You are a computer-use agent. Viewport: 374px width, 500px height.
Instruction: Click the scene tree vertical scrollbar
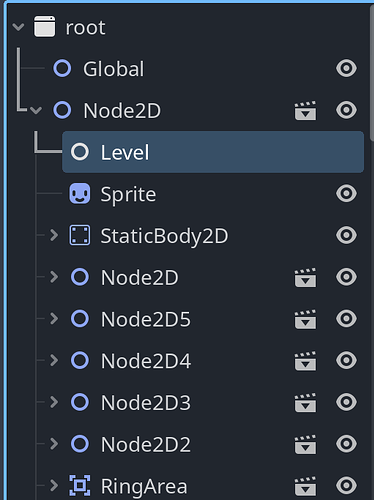point(372,73)
